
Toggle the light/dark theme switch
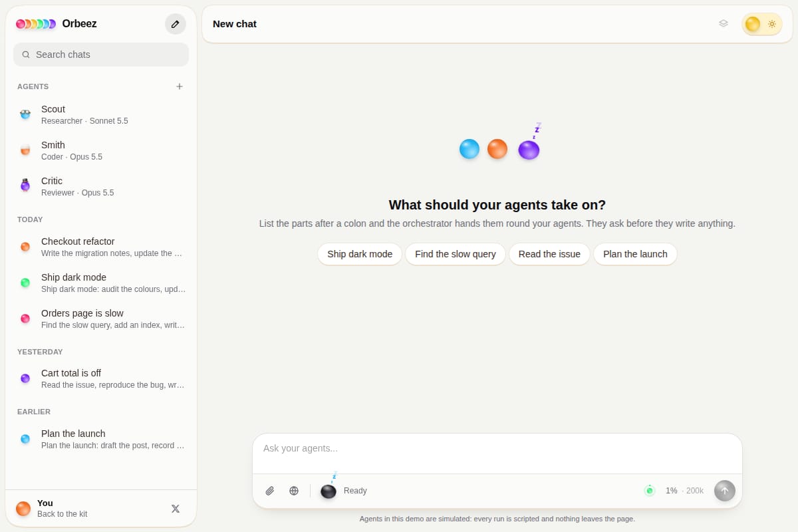tap(762, 24)
